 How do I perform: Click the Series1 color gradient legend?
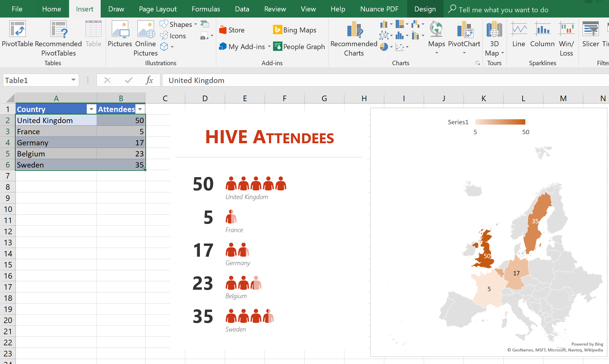click(x=500, y=122)
